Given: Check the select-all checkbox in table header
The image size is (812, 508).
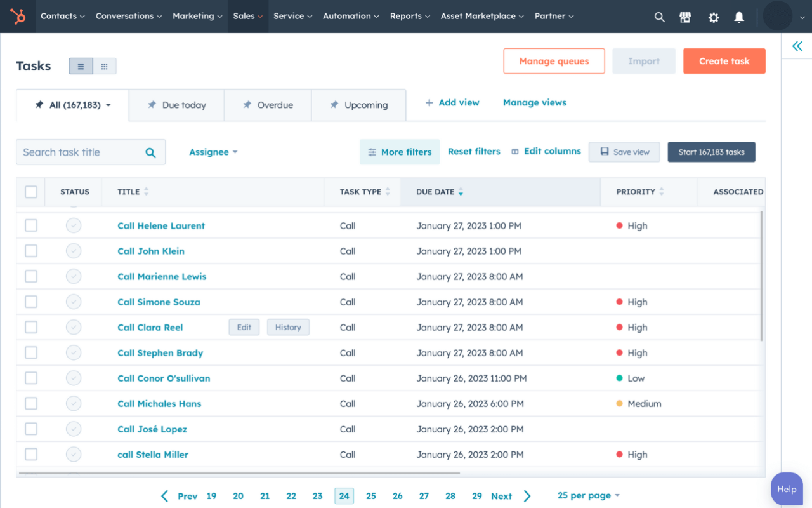Looking at the screenshot, I should [31, 191].
